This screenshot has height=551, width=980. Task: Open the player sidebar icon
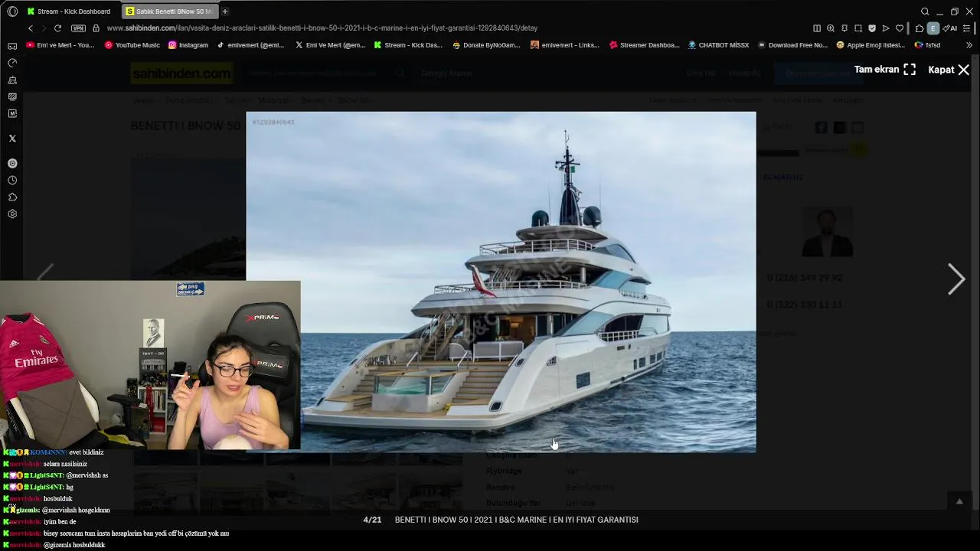pyautogui.click(x=12, y=163)
